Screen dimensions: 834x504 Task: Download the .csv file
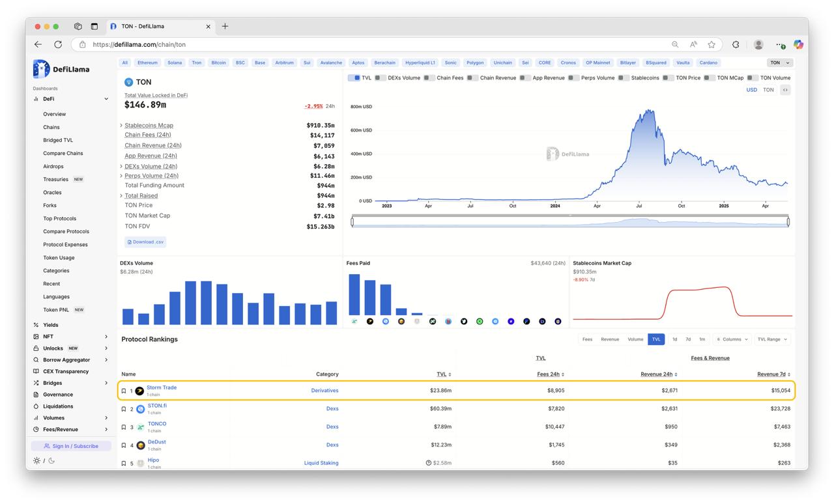pyautogui.click(x=145, y=242)
